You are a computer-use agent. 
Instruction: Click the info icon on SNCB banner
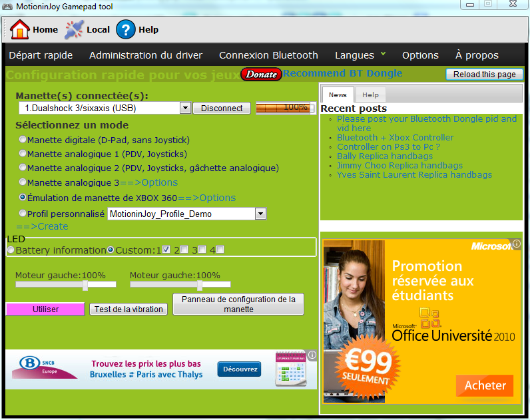(312, 355)
